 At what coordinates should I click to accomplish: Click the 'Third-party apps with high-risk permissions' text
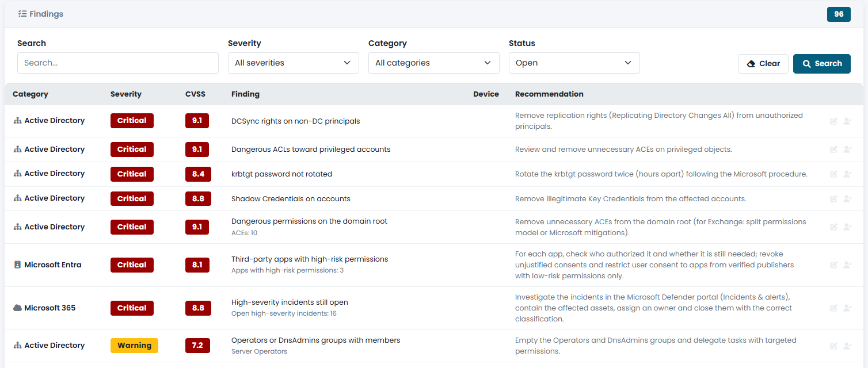pos(310,259)
